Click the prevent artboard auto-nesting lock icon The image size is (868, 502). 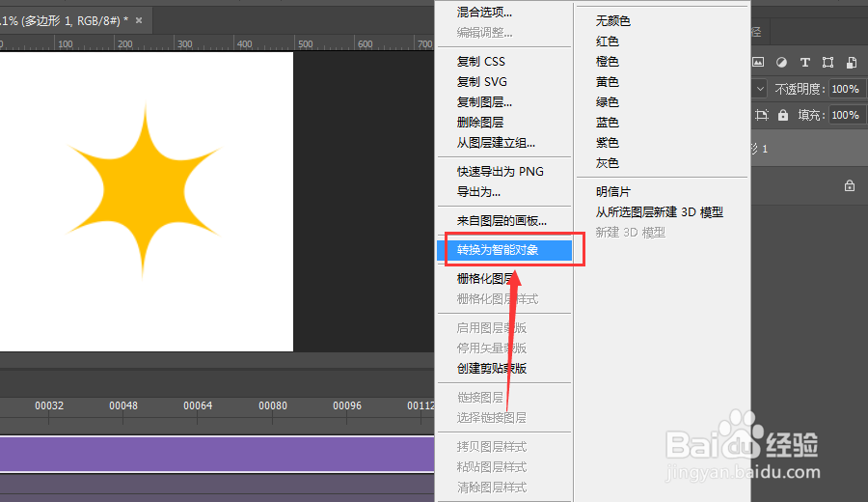pyautogui.click(x=762, y=115)
